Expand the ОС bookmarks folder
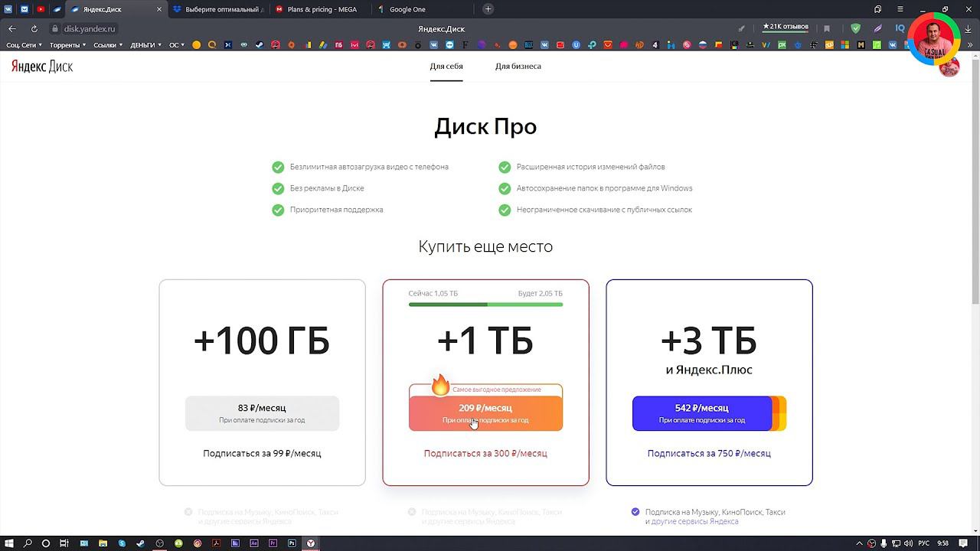Image resolution: width=980 pixels, height=551 pixels. 177,45
